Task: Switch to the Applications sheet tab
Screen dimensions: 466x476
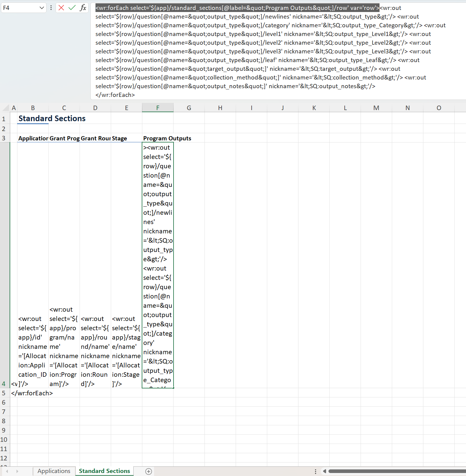Action: coord(54,471)
